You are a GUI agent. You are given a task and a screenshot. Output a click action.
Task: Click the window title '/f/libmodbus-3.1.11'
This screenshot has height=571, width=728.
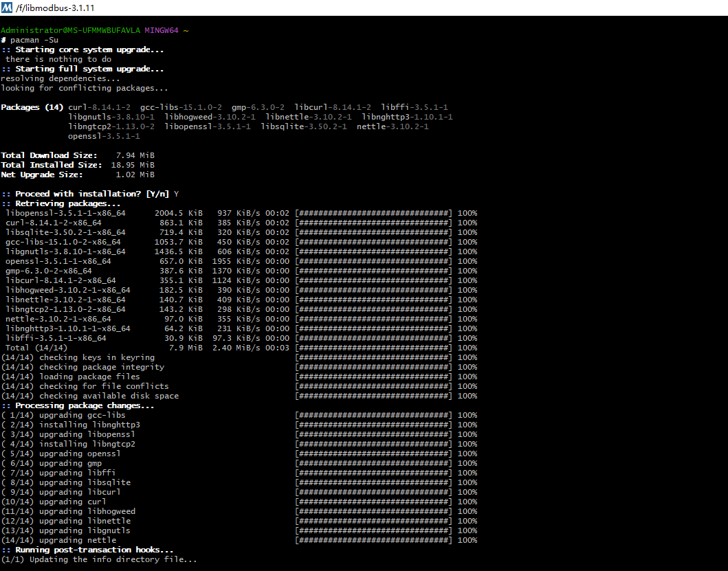[55, 8]
